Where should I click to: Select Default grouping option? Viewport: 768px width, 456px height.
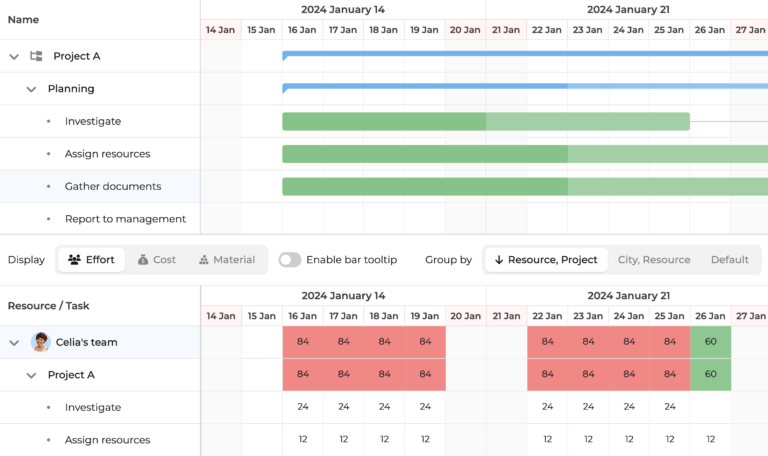click(729, 260)
